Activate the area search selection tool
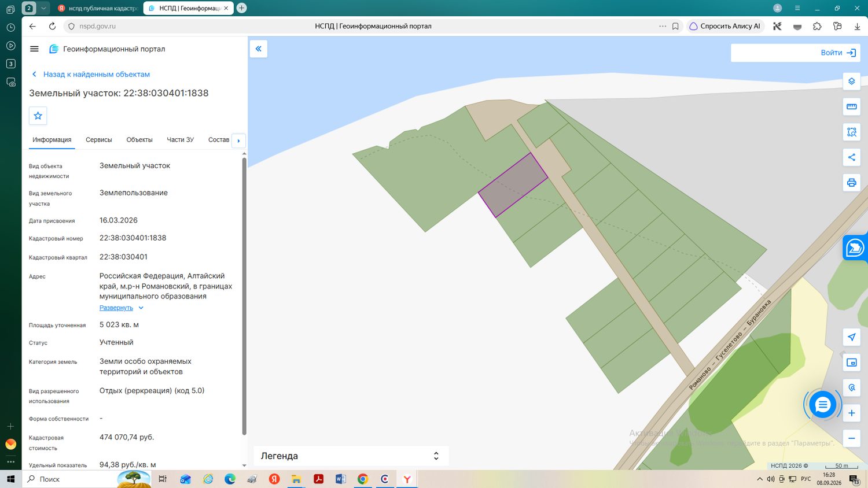868x488 pixels. (x=852, y=132)
